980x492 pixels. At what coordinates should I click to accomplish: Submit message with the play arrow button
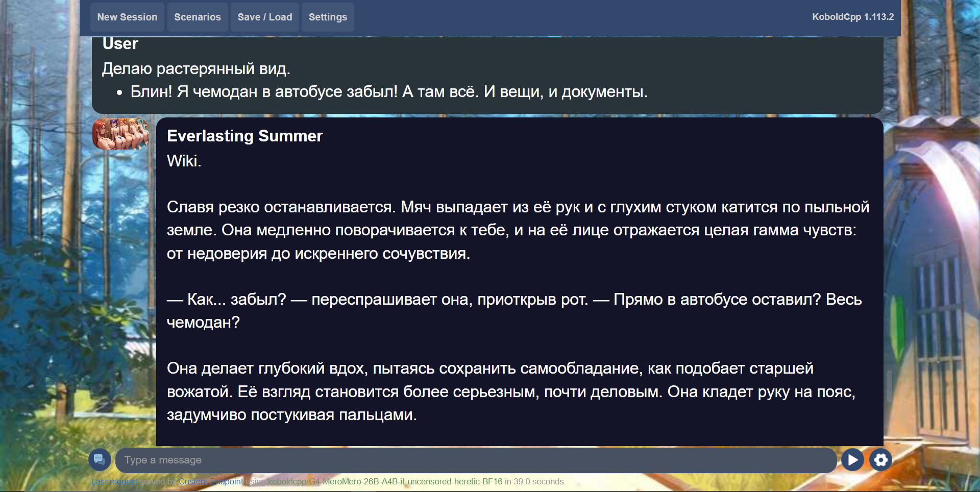pyautogui.click(x=852, y=460)
